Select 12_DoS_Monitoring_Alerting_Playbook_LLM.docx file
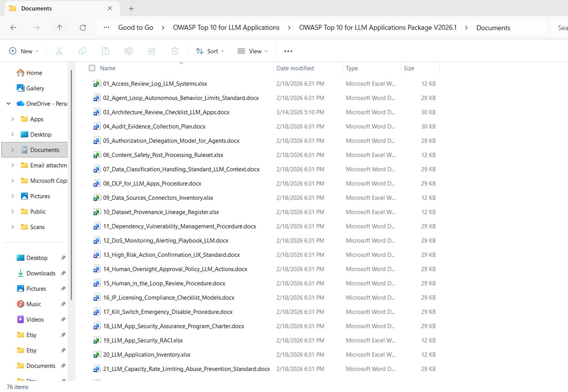 point(165,241)
